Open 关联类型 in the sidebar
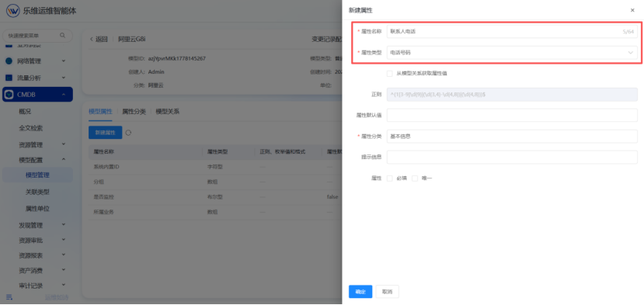The height and width of the screenshot is (305, 644). click(x=37, y=192)
